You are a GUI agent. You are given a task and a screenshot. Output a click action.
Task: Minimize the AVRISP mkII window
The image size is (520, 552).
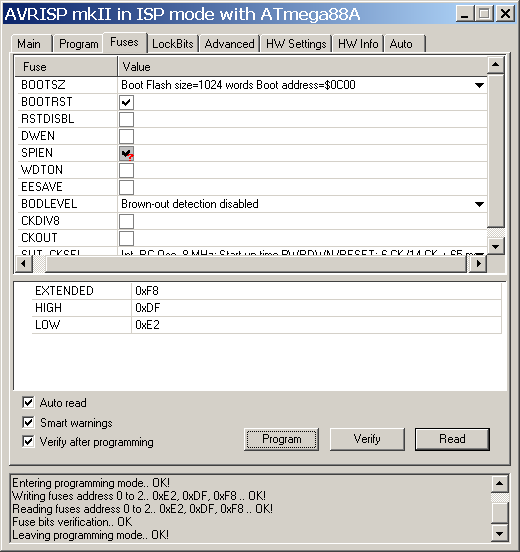pyautogui.click(x=465, y=14)
